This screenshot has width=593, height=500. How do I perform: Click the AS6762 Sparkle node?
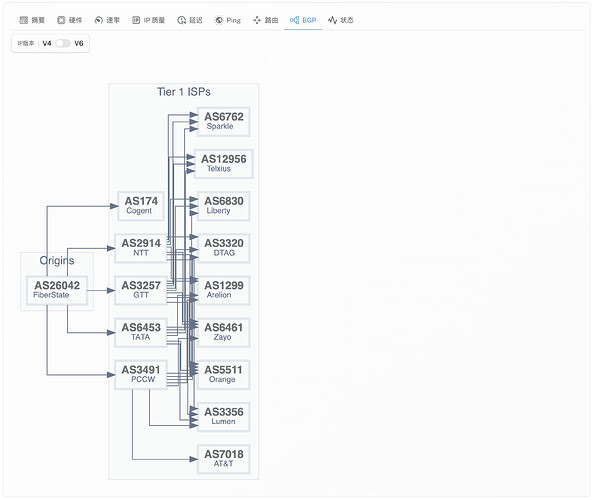[224, 121]
